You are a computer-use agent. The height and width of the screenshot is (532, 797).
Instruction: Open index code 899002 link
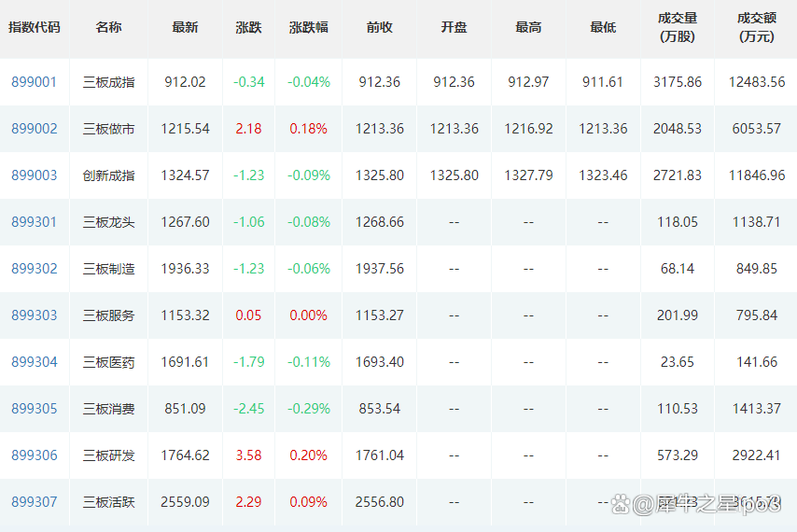tap(34, 129)
